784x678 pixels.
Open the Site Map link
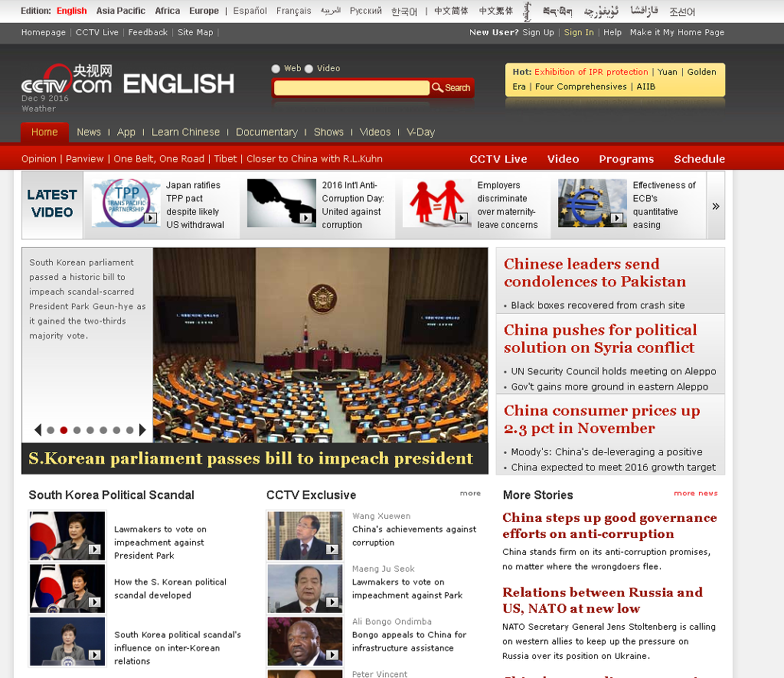click(x=195, y=32)
